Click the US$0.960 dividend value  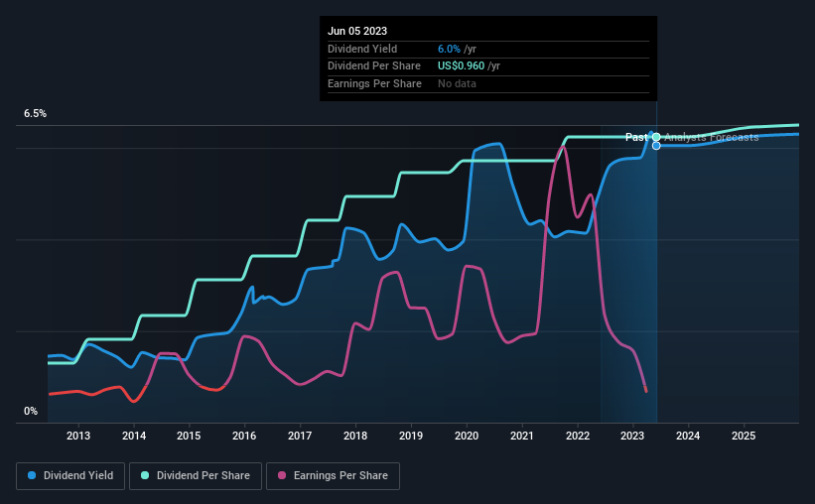[x=461, y=66]
